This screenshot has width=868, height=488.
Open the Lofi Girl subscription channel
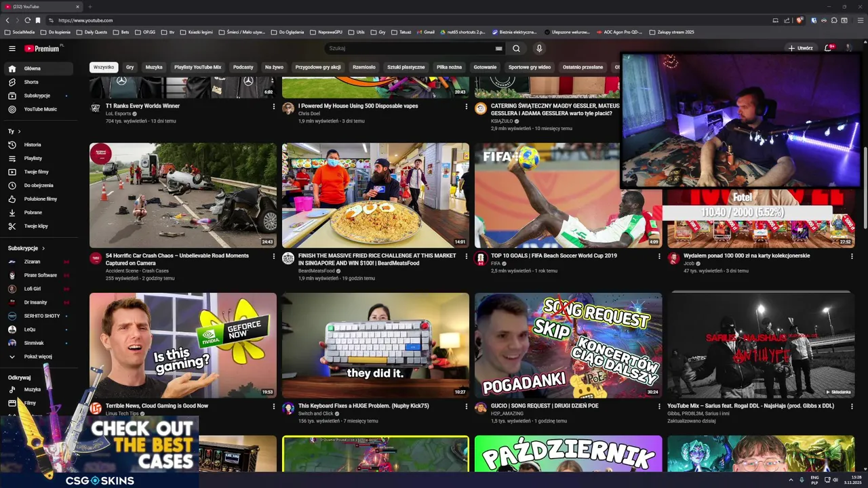(39, 289)
